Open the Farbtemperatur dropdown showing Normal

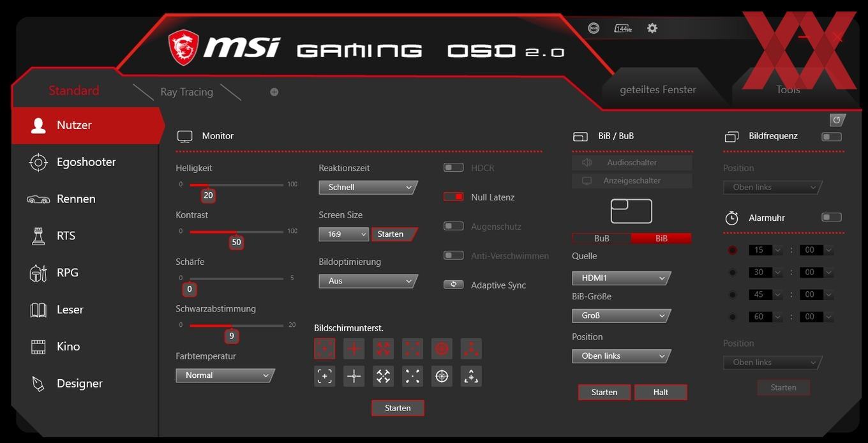click(x=225, y=375)
